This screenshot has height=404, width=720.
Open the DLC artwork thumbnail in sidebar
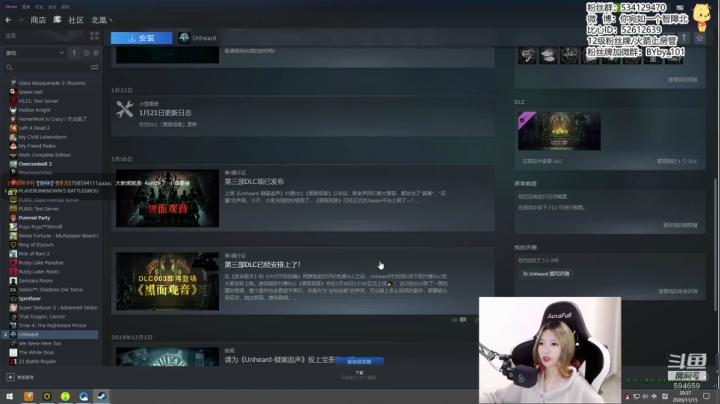click(x=559, y=131)
